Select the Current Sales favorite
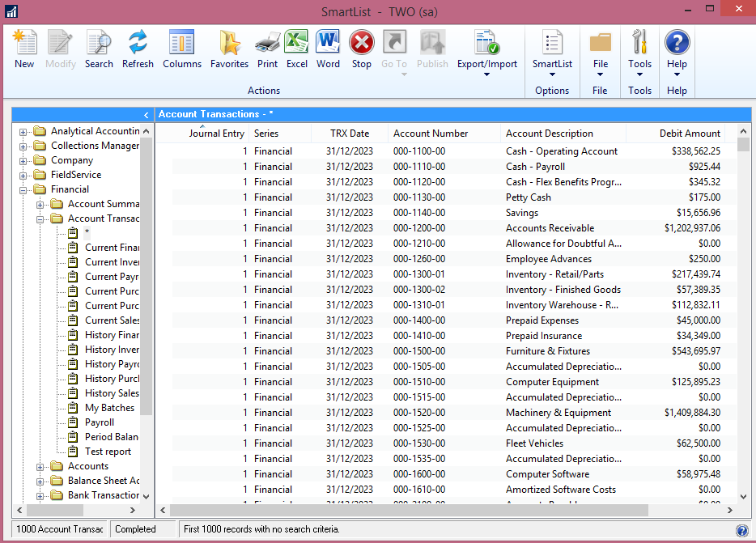This screenshot has height=543, width=756. click(x=112, y=320)
